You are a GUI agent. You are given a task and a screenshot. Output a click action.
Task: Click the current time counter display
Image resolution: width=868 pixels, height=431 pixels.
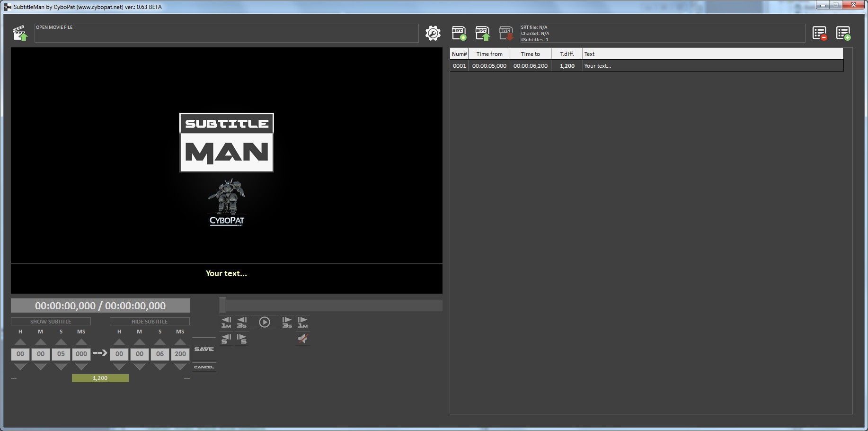[x=100, y=306]
